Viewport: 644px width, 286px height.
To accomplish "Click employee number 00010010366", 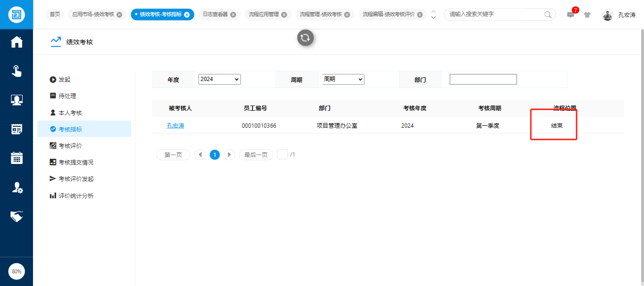I will tap(259, 125).
